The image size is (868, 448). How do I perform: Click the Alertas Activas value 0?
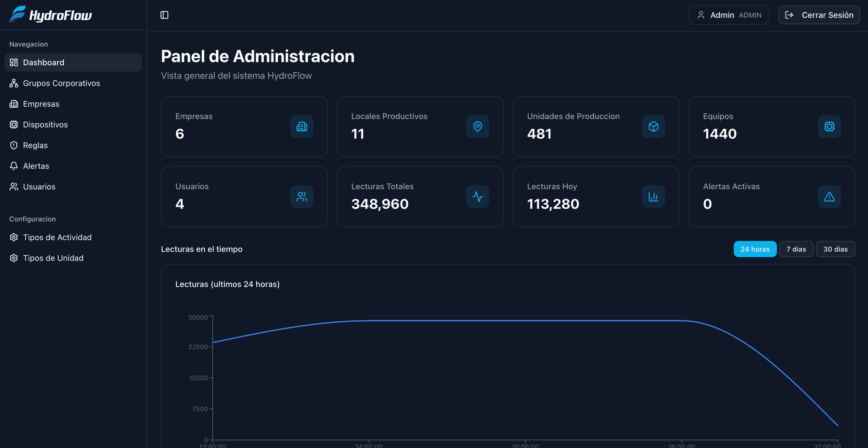pos(707,204)
